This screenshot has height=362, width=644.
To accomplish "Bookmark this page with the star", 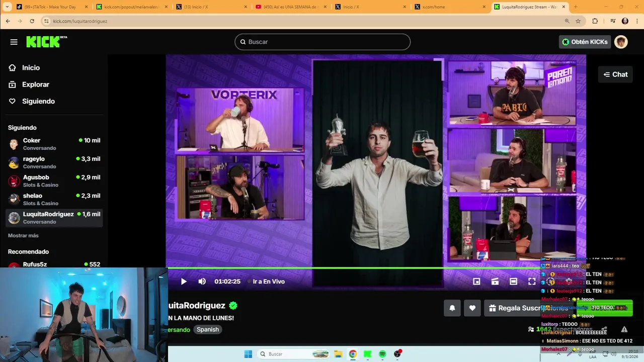I will [x=578, y=21].
